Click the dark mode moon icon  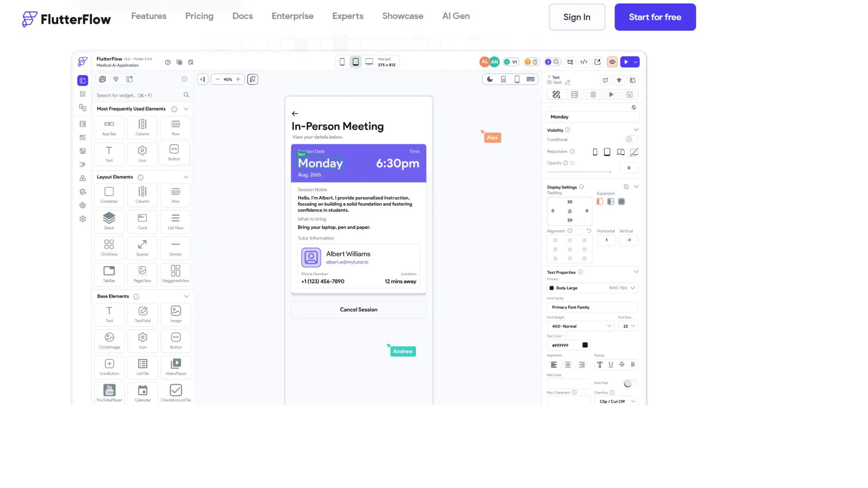[490, 80]
